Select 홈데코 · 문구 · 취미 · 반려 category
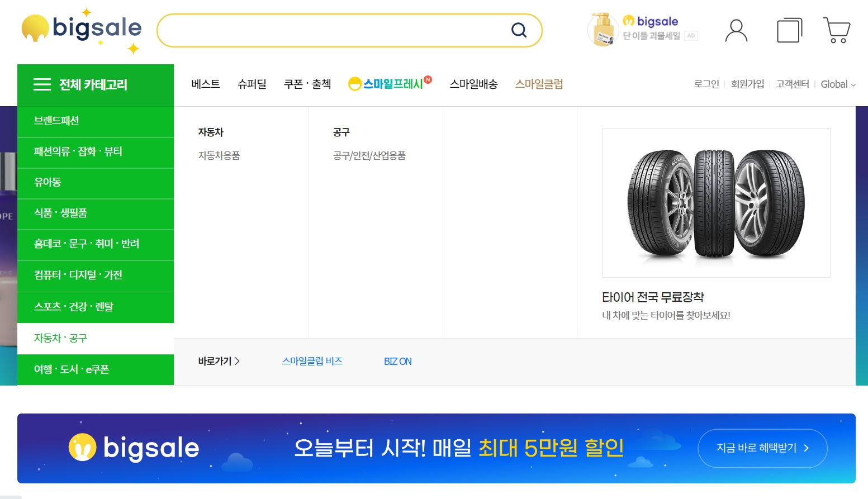Screen dimensions: 868x499 96,244
